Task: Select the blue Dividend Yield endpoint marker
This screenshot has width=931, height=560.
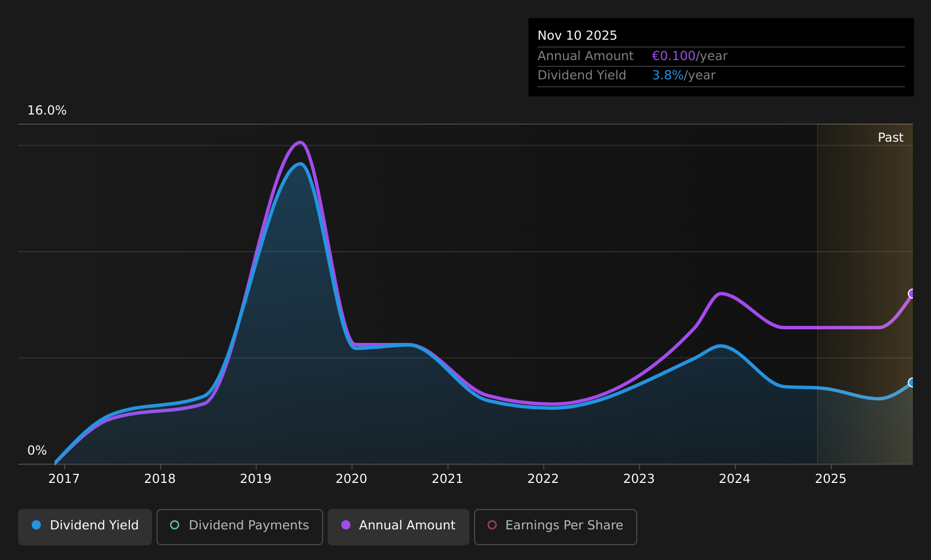Action: coord(912,383)
